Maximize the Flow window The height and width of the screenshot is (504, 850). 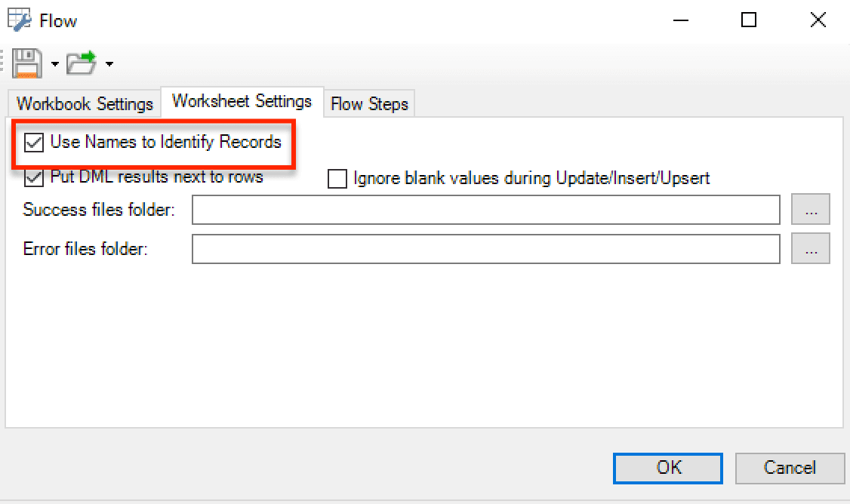(x=749, y=20)
